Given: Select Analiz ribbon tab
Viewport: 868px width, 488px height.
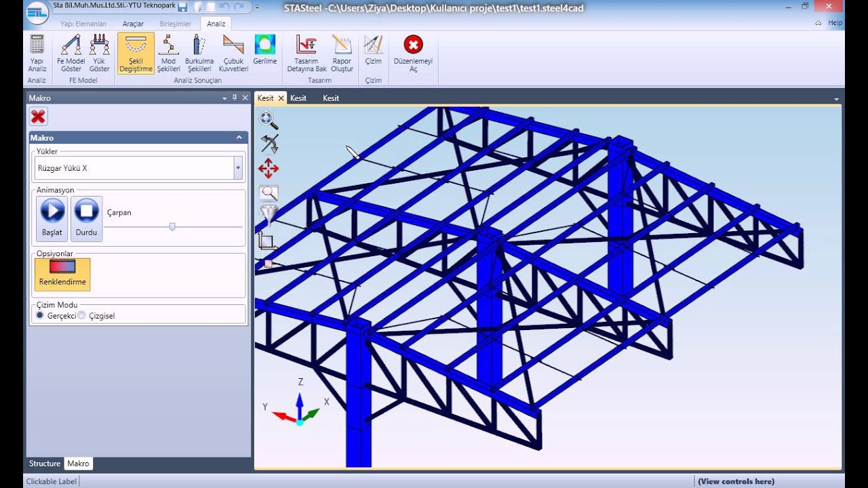Looking at the screenshot, I should coord(216,24).
